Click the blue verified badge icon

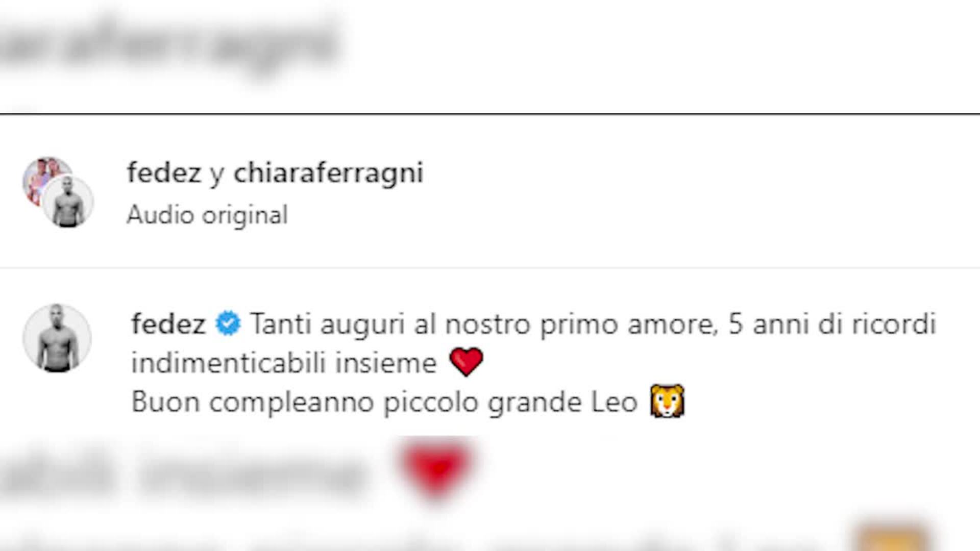click(228, 324)
